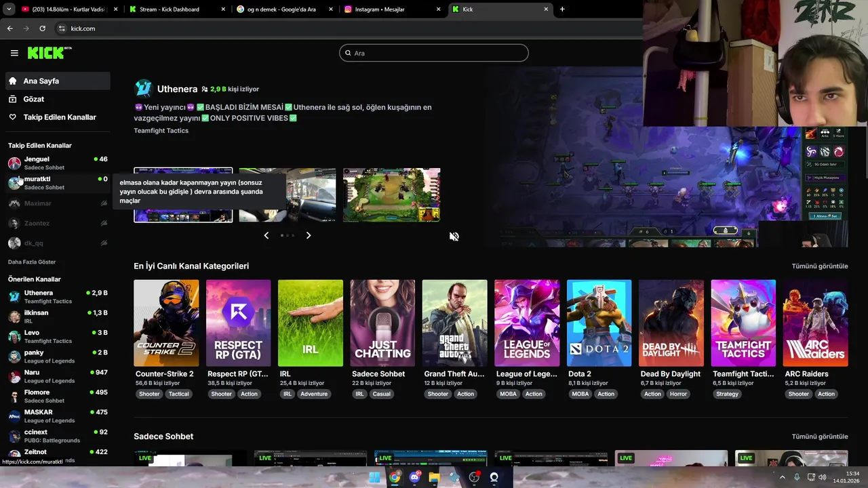Select first featured stream thumbnail
Screen dimensions: 868x488
pos(183,195)
